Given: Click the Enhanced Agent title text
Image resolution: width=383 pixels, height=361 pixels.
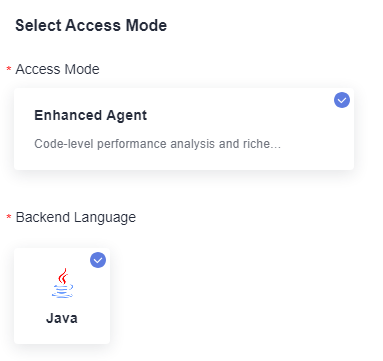Looking at the screenshot, I should click(x=90, y=115).
